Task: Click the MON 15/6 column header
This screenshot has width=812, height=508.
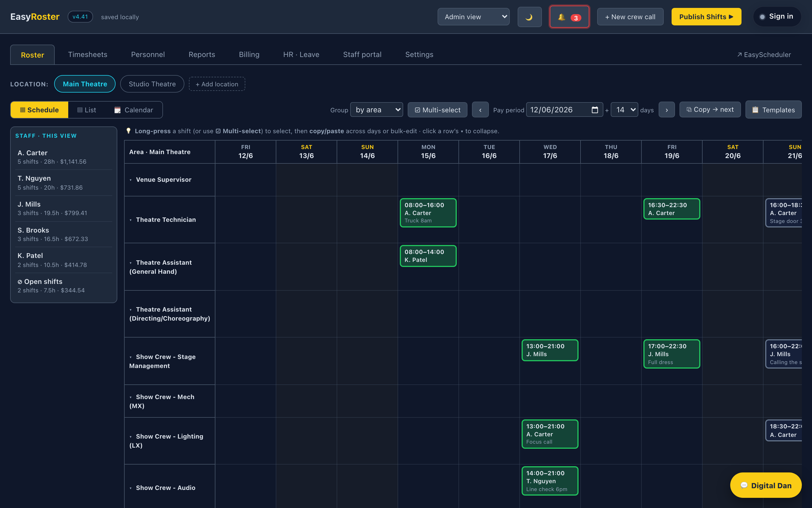Action: pyautogui.click(x=428, y=152)
